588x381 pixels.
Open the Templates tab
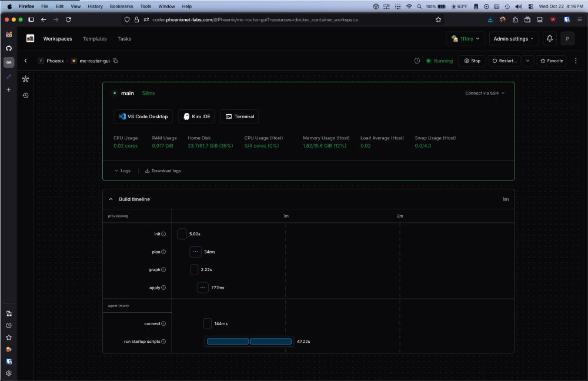click(95, 39)
